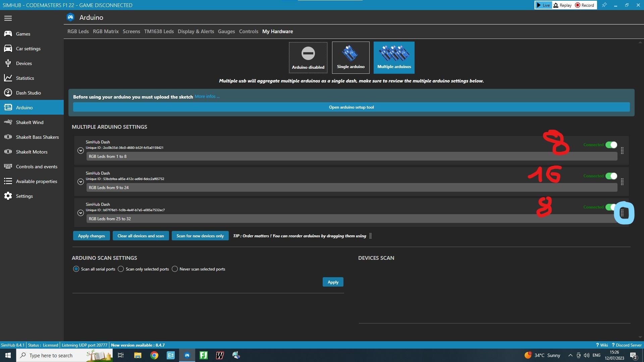Image resolution: width=644 pixels, height=362 pixels.
Task: Select Multiple arduinos mode
Action: pyautogui.click(x=394, y=58)
